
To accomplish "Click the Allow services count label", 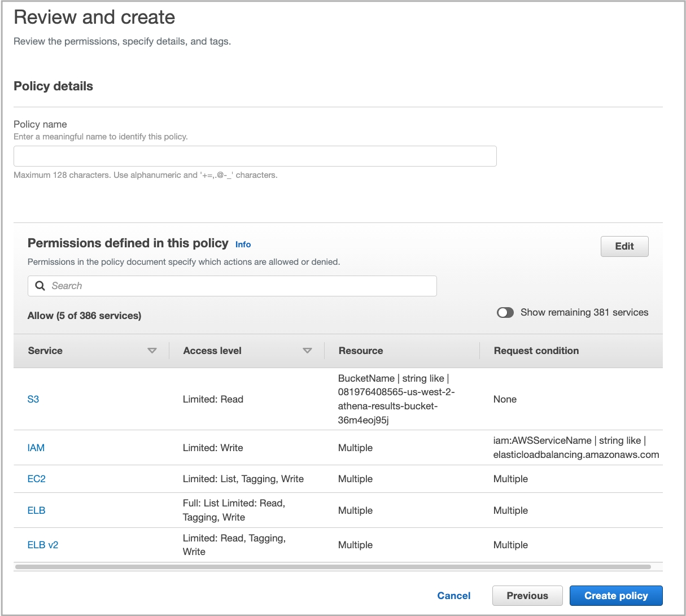I will coord(84,316).
